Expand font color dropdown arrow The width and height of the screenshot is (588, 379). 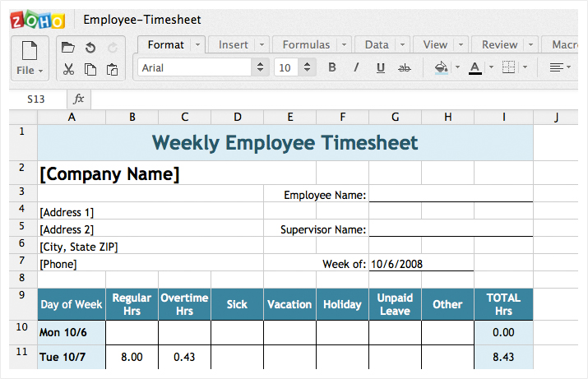491,67
